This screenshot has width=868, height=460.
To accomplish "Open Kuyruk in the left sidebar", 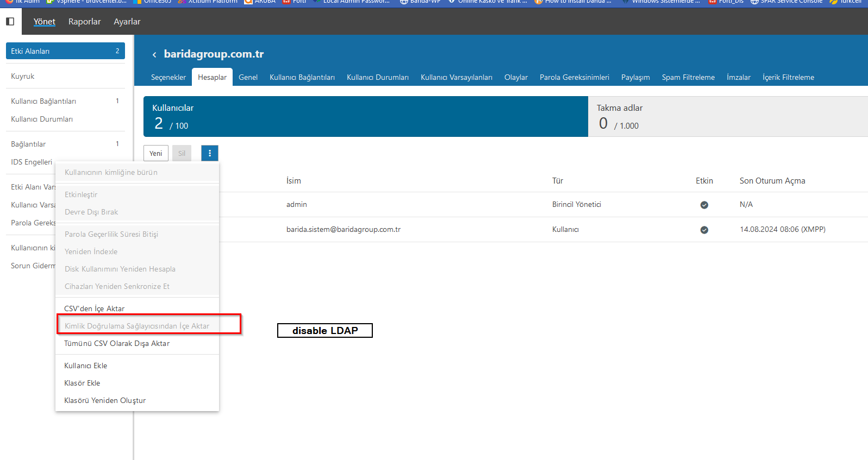I will pos(23,77).
